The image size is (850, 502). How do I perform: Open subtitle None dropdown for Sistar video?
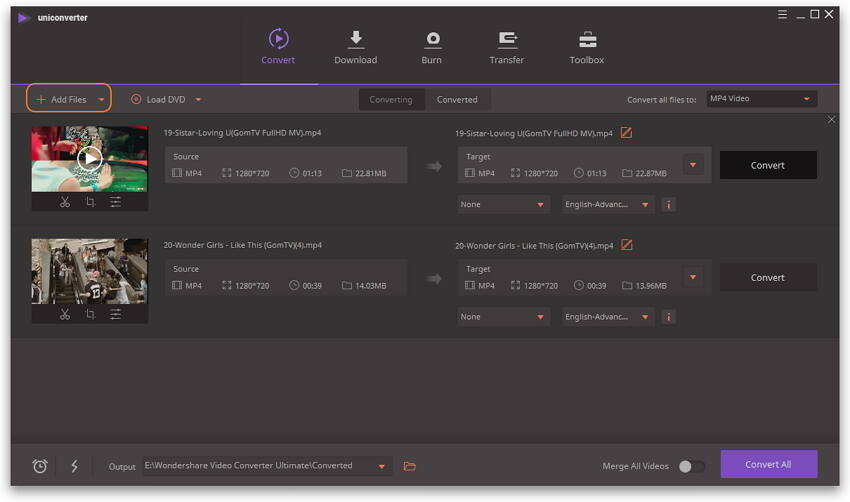tap(504, 204)
